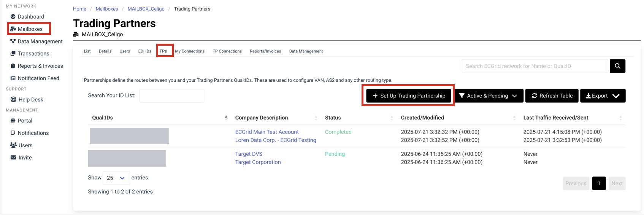Click the 2025-07-21 3:32:32 PM created timestamp
Screen dimensions: 644x215
[440, 132]
